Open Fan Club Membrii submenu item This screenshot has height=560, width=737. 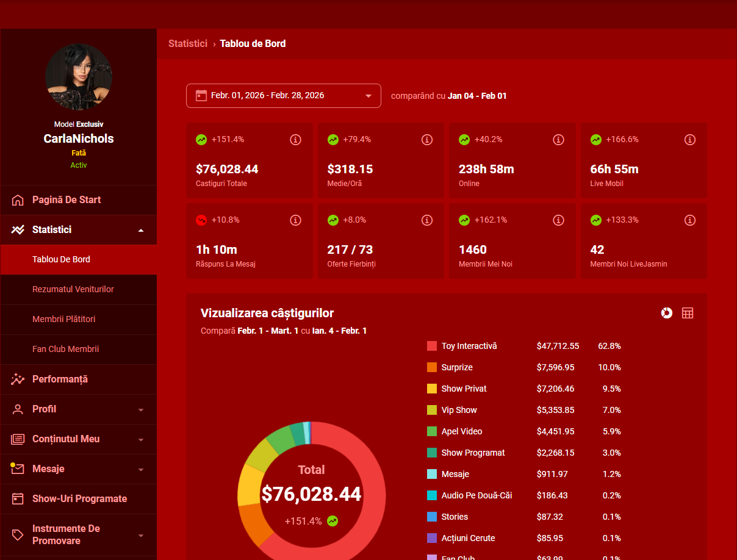coord(79,350)
